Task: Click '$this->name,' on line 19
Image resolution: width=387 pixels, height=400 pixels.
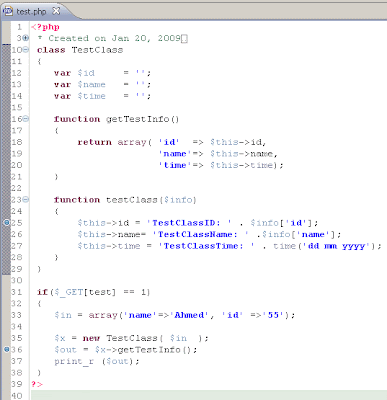Action: [x=244, y=154]
